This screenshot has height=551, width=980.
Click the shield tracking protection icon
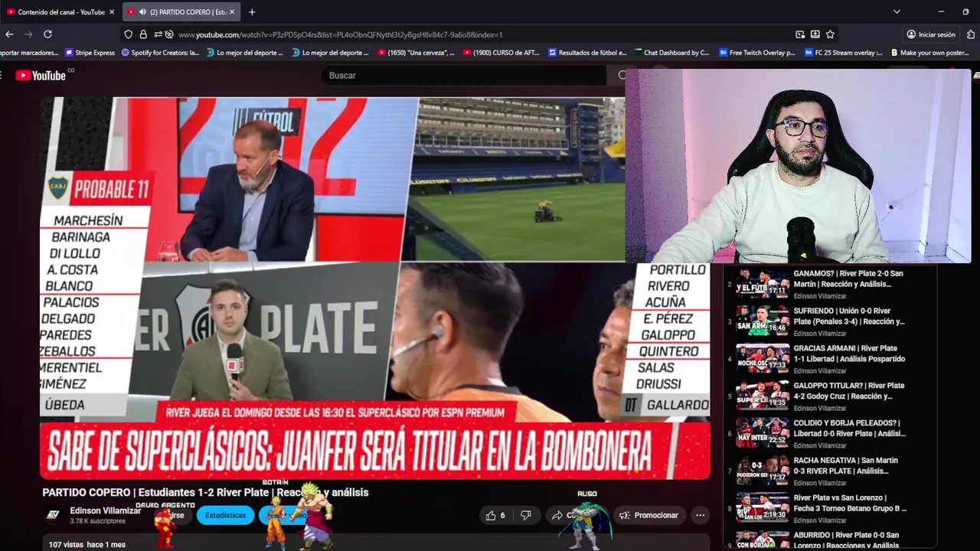click(x=128, y=34)
